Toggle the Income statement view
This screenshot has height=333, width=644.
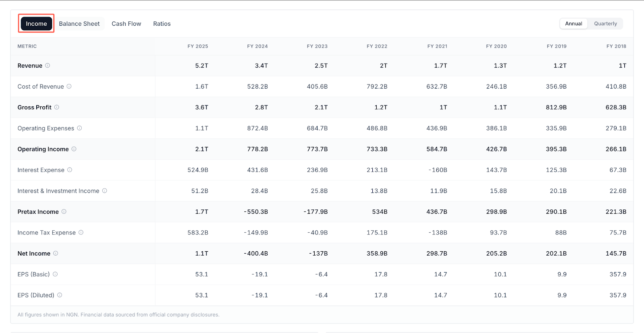click(x=36, y=23)
